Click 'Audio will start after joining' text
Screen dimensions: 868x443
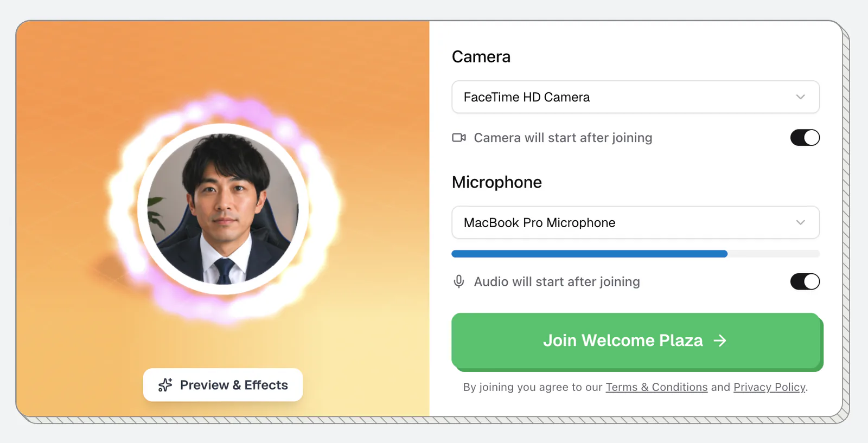click(557, 281)
